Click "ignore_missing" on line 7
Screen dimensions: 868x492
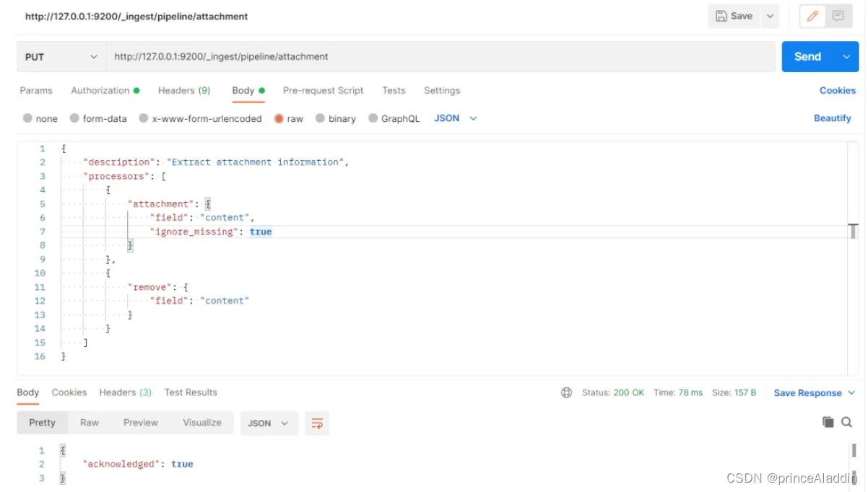[x=194, y=232]
